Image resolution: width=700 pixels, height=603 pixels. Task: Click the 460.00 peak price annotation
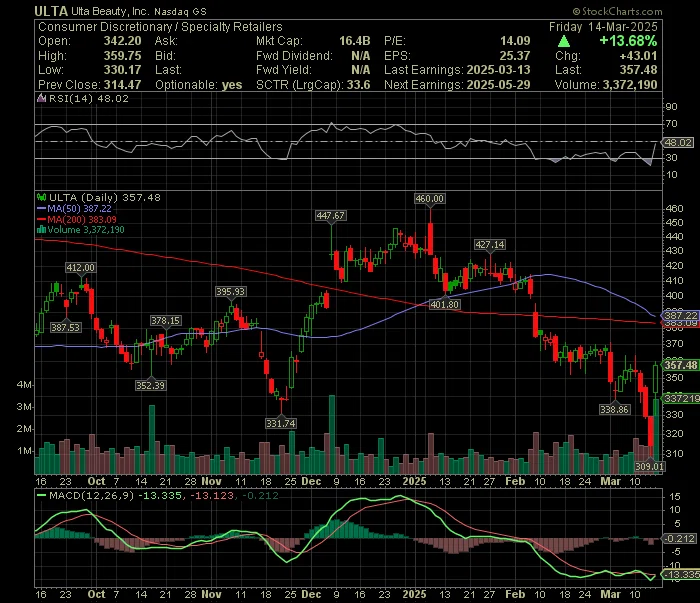(429, 199)
